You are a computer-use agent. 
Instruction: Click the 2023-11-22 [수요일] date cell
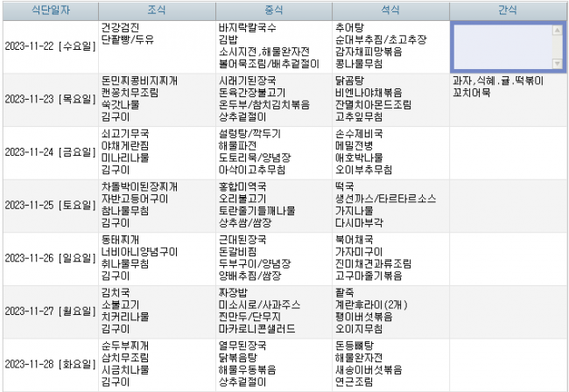49,47
